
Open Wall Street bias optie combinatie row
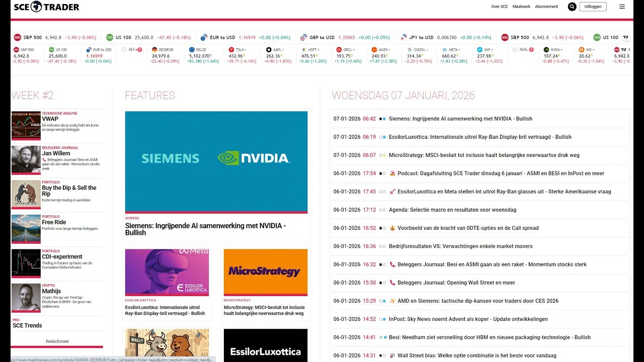(x=480, y=355)
